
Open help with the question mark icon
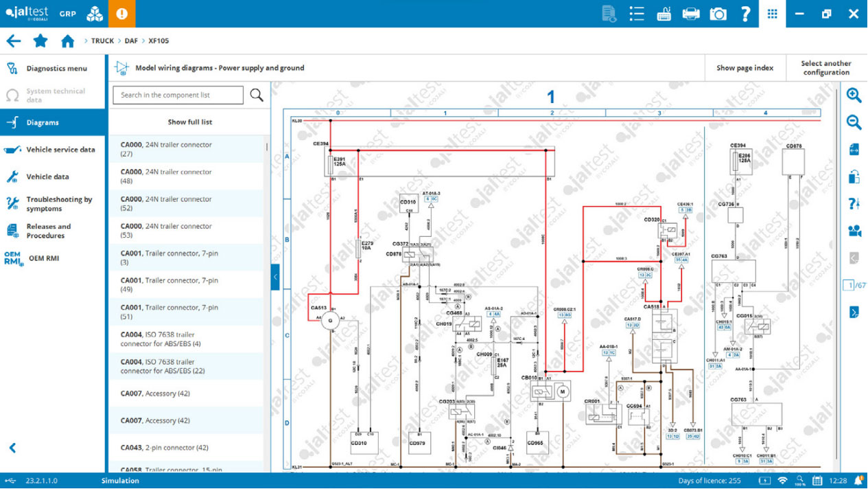(x=746, y=14)
